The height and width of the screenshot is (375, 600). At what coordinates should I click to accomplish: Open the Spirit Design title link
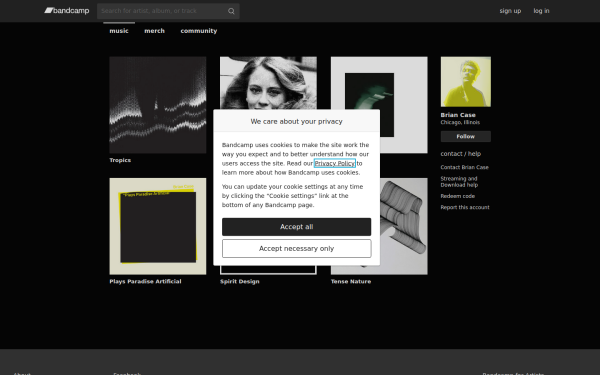point(240,281)
